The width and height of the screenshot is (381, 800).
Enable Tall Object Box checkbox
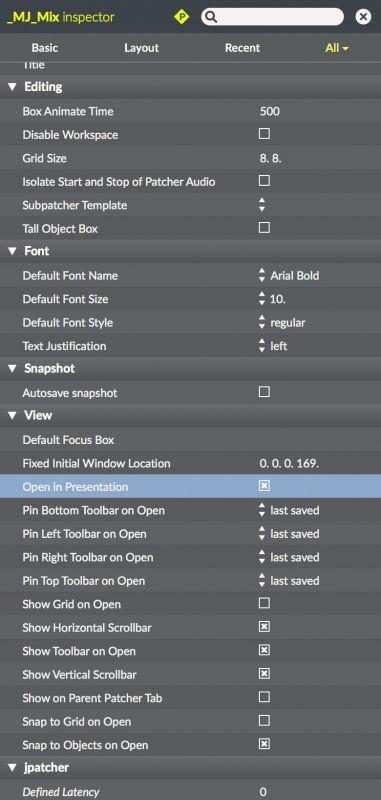(264, 228)
